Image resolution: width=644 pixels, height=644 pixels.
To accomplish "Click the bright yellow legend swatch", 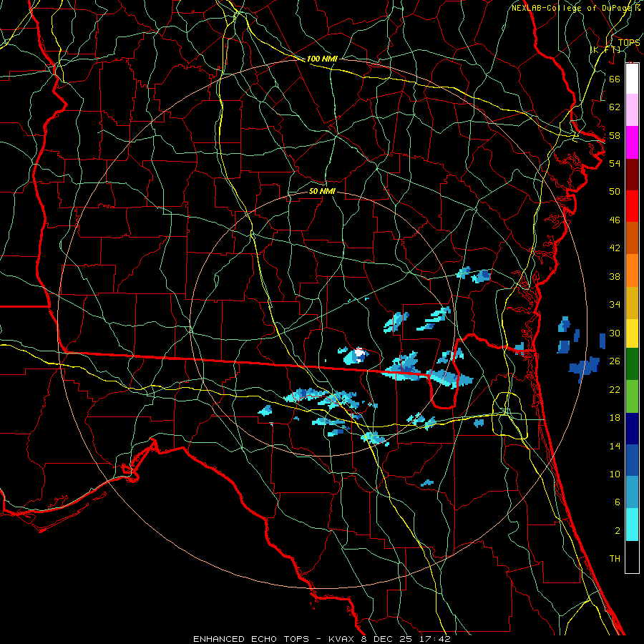I will point(632,333).
